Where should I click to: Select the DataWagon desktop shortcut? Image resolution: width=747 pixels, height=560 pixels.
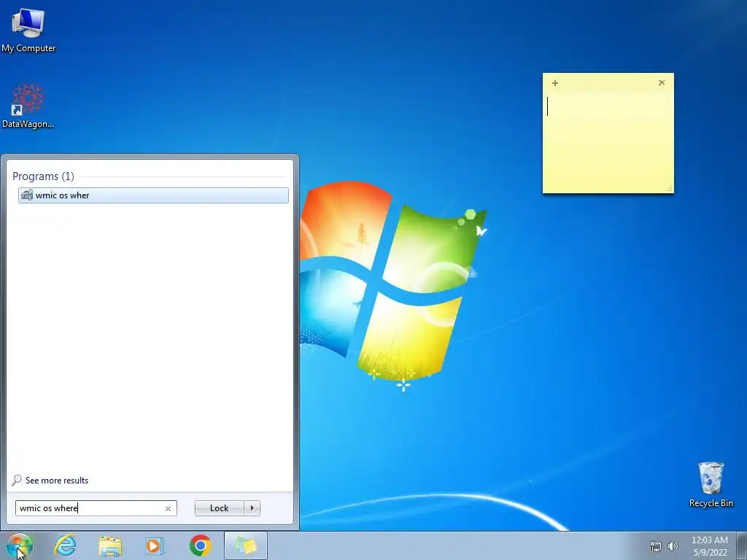[x=28, y=106]
